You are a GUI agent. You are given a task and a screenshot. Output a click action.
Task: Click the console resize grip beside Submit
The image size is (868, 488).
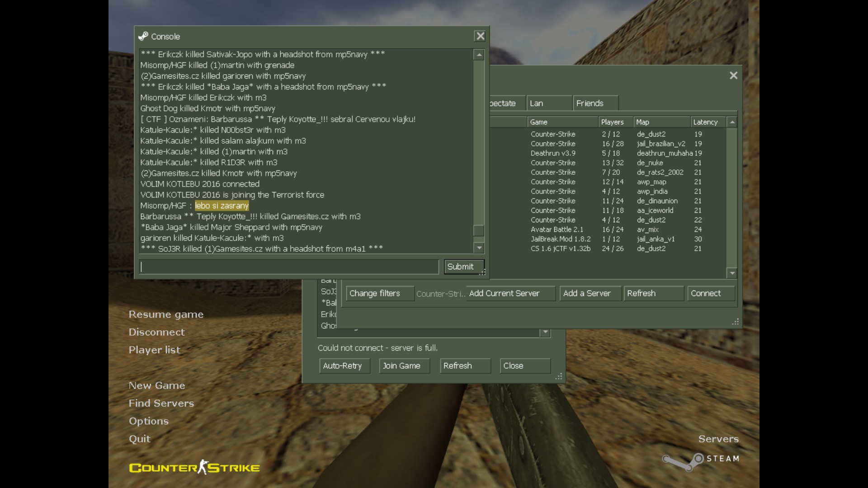[482, 272]
